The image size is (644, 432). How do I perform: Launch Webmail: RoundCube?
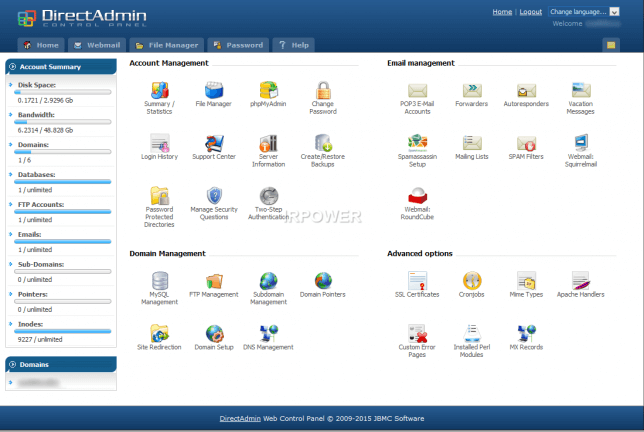pyautogui.click(x=417, y=195)
